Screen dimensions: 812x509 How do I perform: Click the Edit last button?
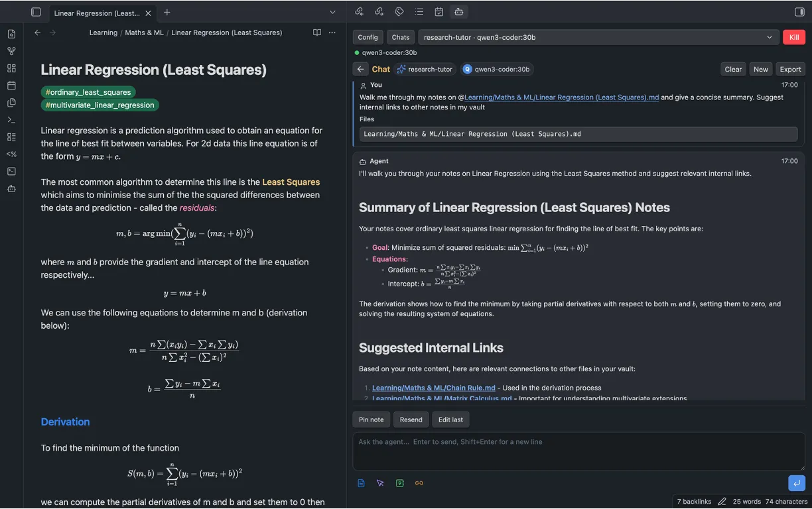(x=450, y=420)
